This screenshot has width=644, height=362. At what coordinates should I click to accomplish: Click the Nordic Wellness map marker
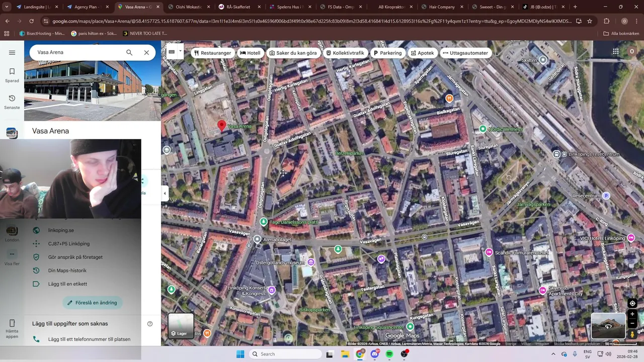tap(483, 129)
